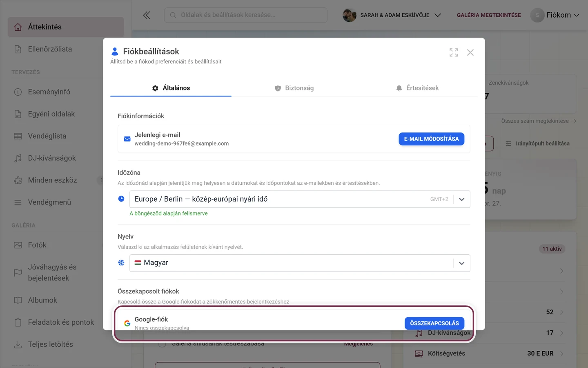Click the Google logo icon
This screenshot has width=588, height=368.
(127, 323)
